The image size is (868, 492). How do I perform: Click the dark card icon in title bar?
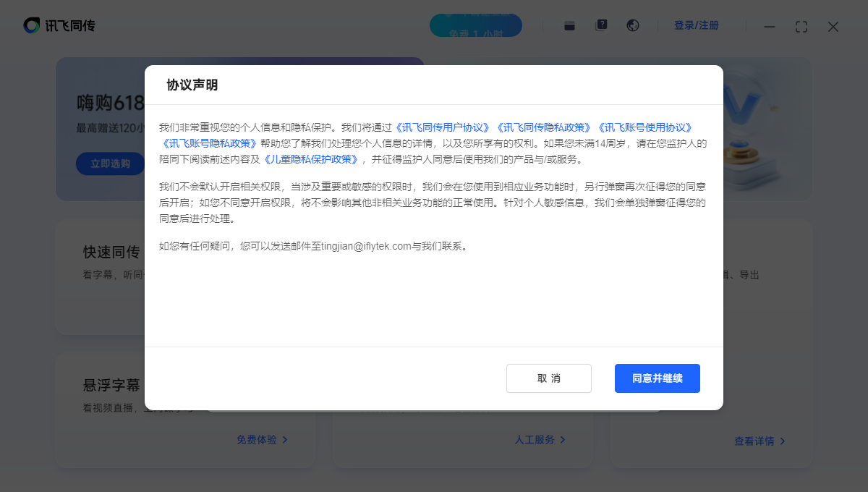click(569, 26)
